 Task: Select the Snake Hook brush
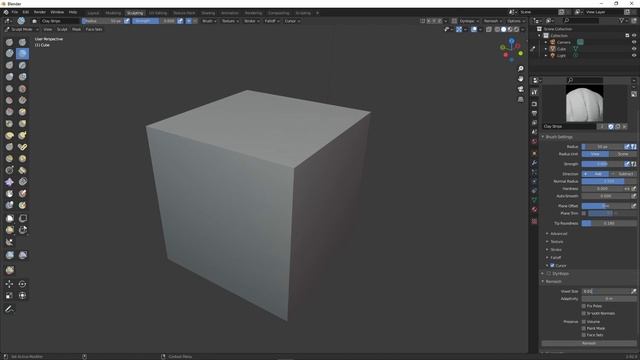click(22, 136)
